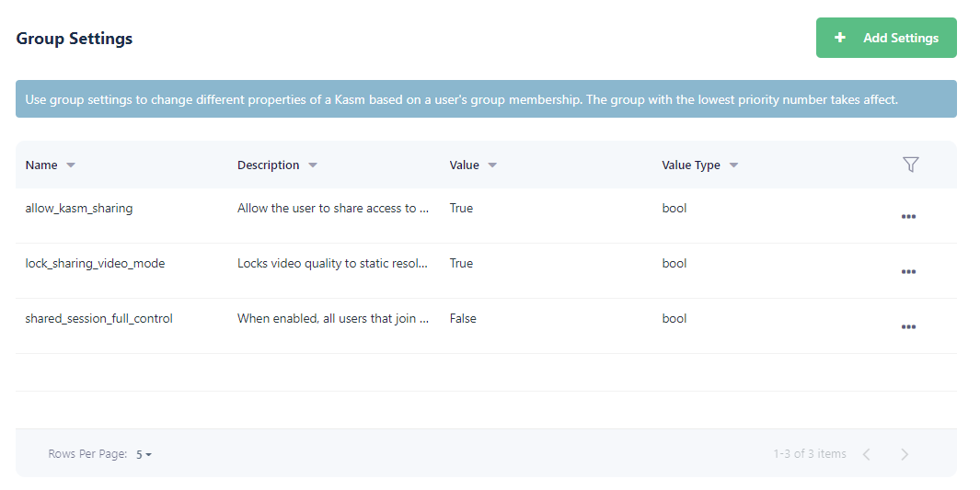Click the sort arrow beside Value column
Viewport: 980px width, 490px height.
pos(492,165)
